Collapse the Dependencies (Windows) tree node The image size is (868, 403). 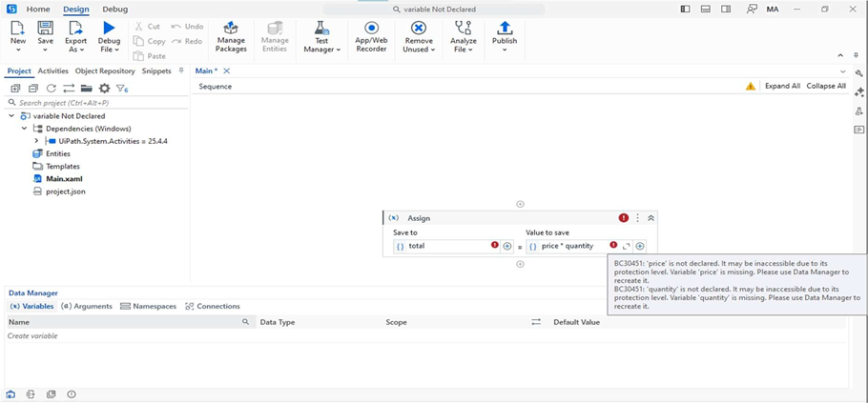(x=25, y=129)
